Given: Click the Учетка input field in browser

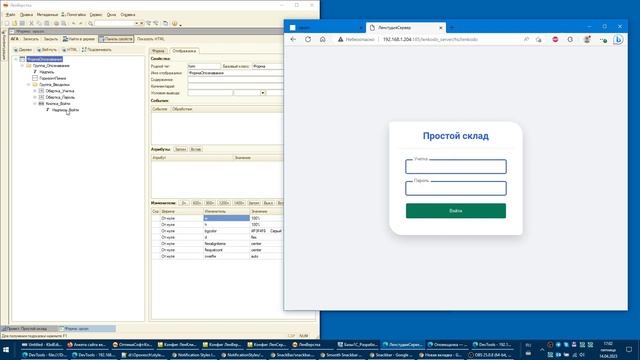Looking at the screenshot, I should 456,167.
